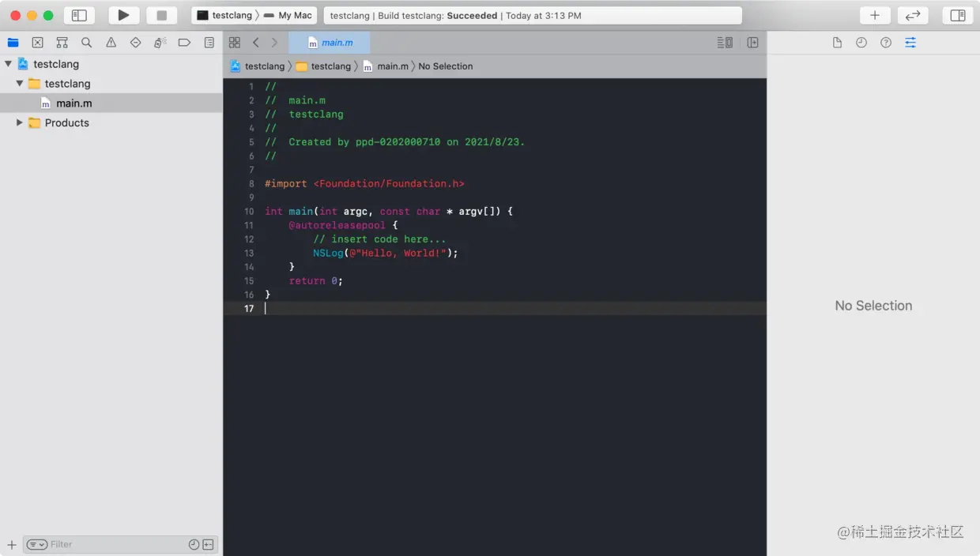Click the @autoreleasepool keyword
980x556 pixels.
coord(337,225)
